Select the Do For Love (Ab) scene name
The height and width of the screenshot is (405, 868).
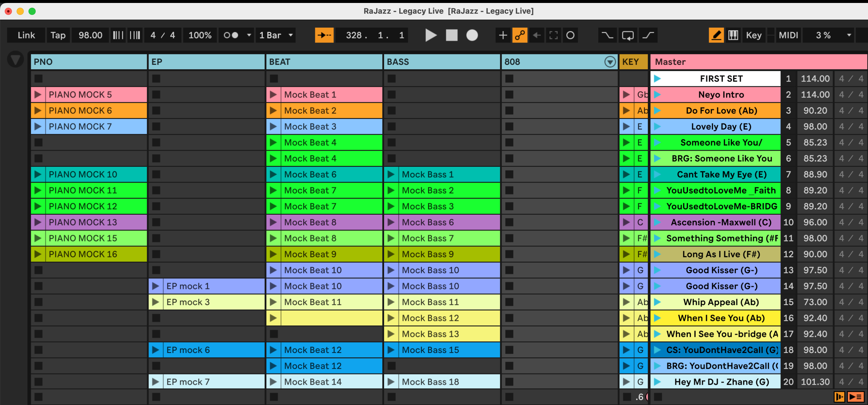pos(722,111)
